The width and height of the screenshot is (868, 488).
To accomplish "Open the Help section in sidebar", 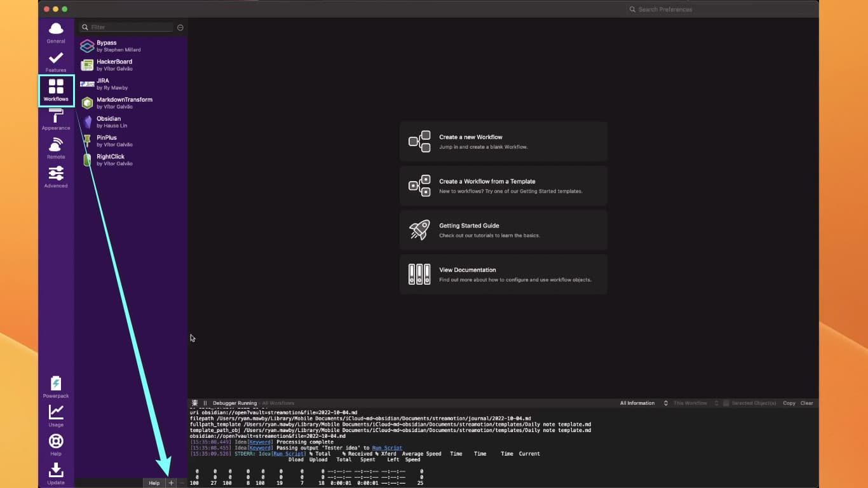I will 56,445.
